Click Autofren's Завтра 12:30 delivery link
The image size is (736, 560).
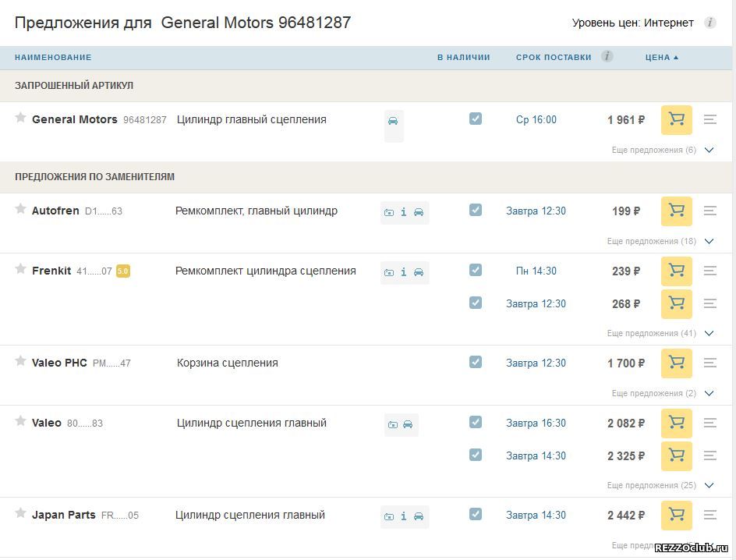pos(536,211)
